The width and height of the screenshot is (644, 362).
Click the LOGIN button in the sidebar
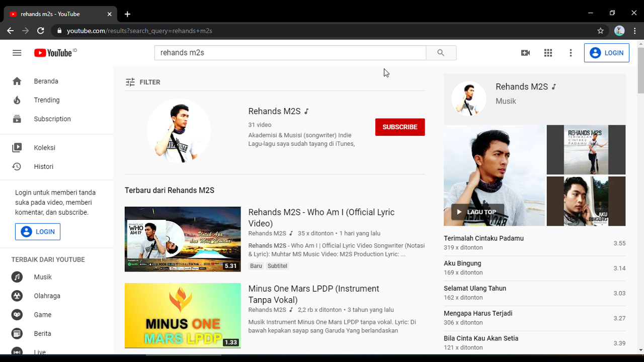tap(38, 232)
